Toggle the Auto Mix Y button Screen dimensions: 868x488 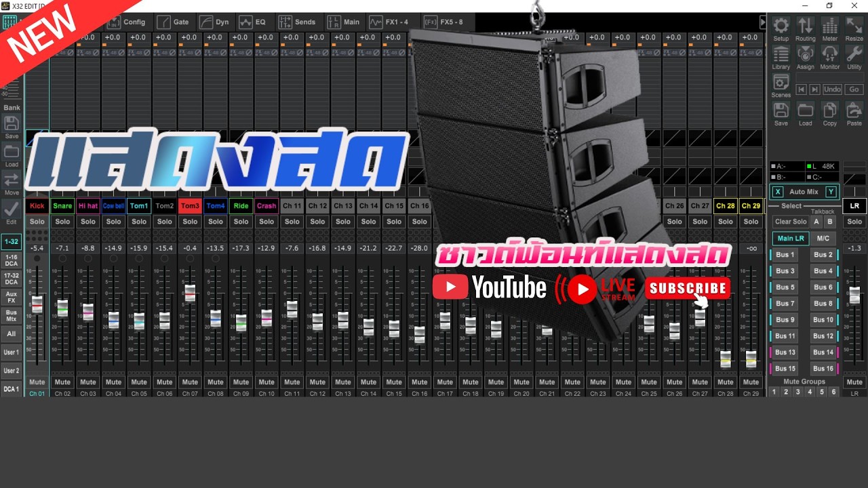pyautogui.click(x=831, y=192)
